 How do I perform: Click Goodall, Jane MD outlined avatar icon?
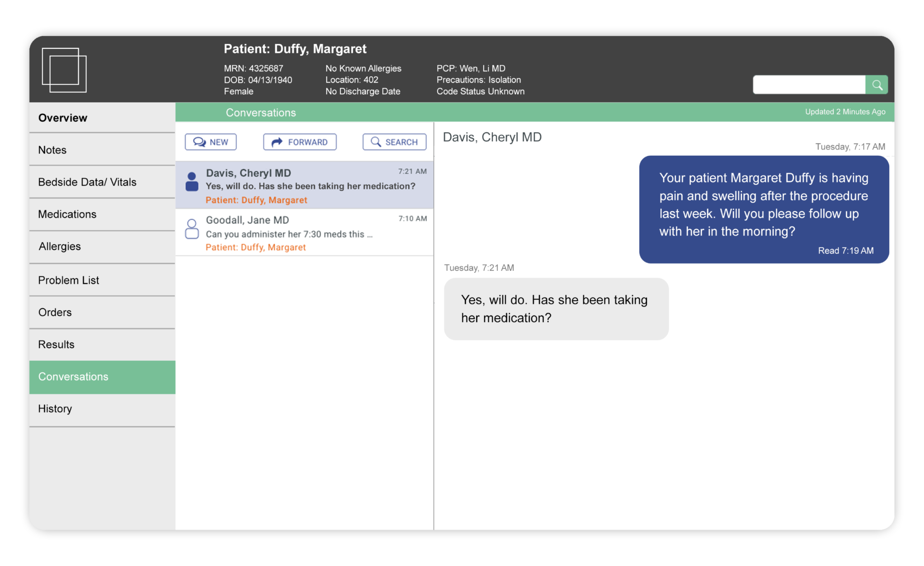(192, 229)
